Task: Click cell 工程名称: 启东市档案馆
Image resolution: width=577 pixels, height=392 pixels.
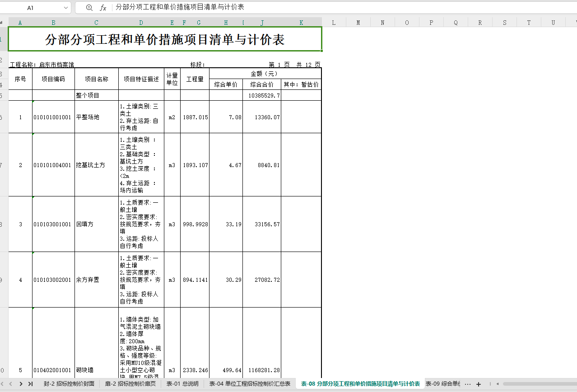Action: pos(42,65)
